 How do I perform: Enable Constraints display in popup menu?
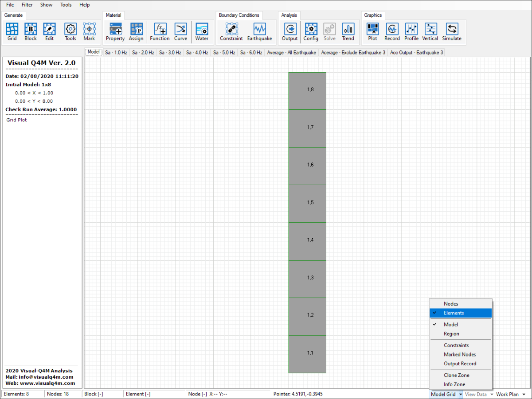[x=461, y=345]
